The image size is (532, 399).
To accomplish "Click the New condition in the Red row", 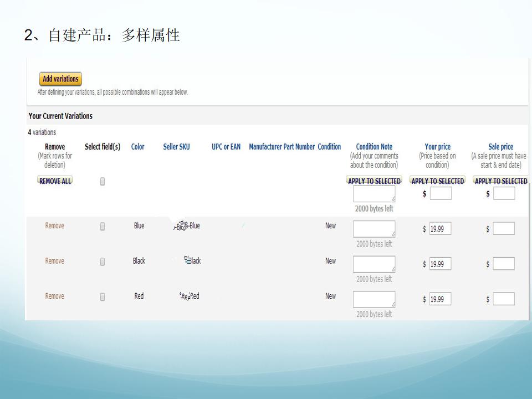I will 330,296.
